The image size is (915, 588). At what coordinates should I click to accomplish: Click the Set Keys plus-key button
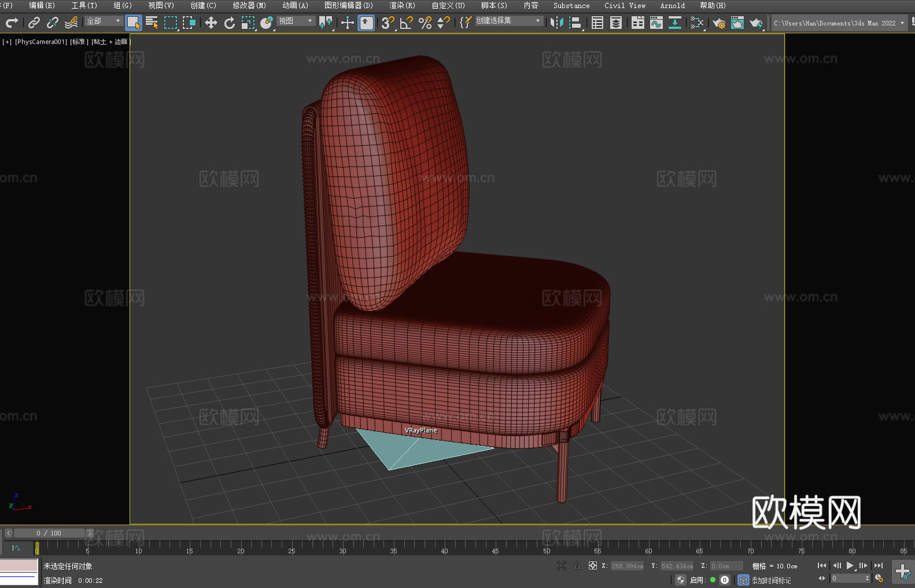[x=903, y=572]
